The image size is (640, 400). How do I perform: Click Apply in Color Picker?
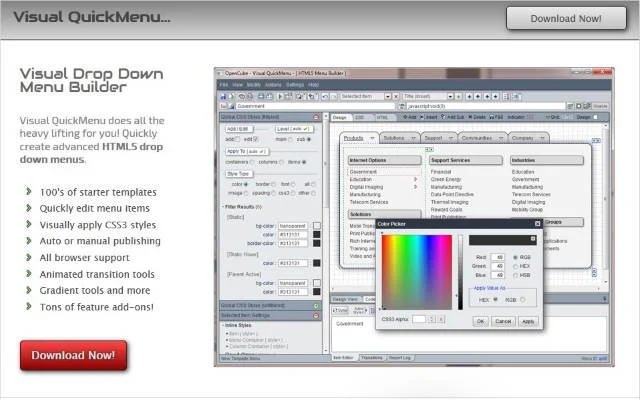(528, 321)
